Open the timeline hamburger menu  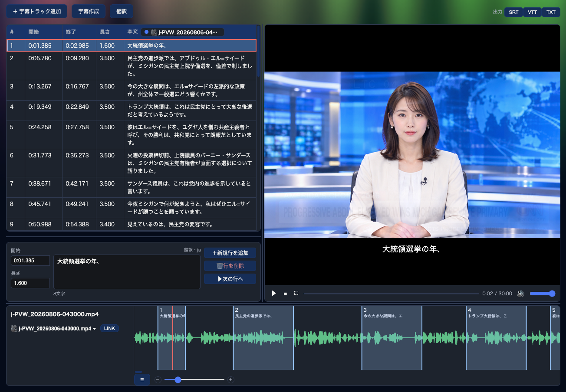pos(142,380)
